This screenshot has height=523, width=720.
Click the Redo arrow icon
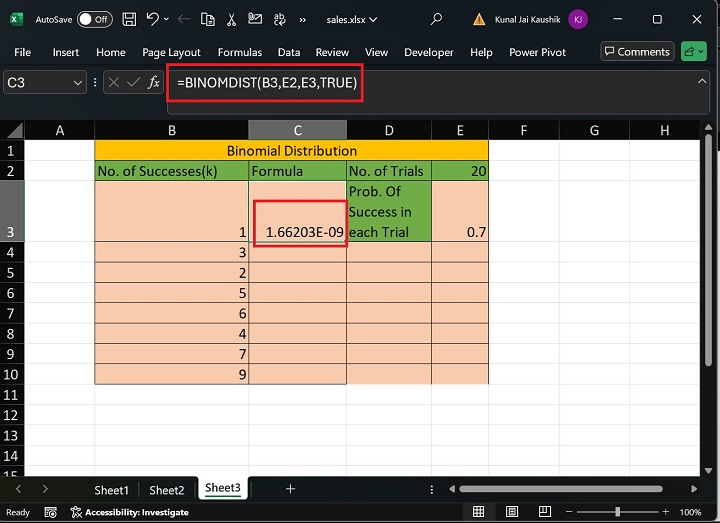pyautogui.click(x=184, y=19)
